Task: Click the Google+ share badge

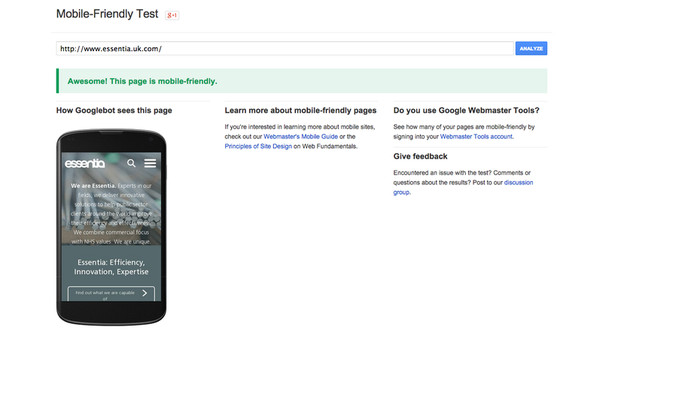Action: (x=172, y=15)
